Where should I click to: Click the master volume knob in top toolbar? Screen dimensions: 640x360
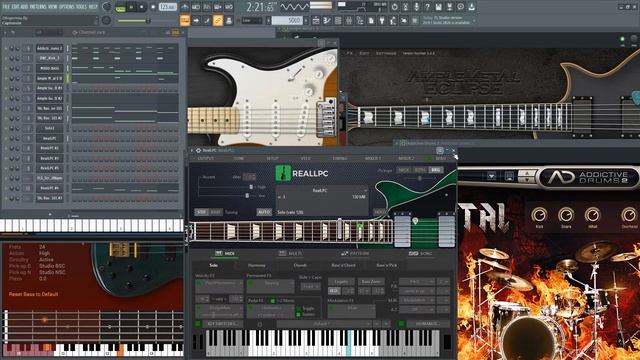click(107, 7)
